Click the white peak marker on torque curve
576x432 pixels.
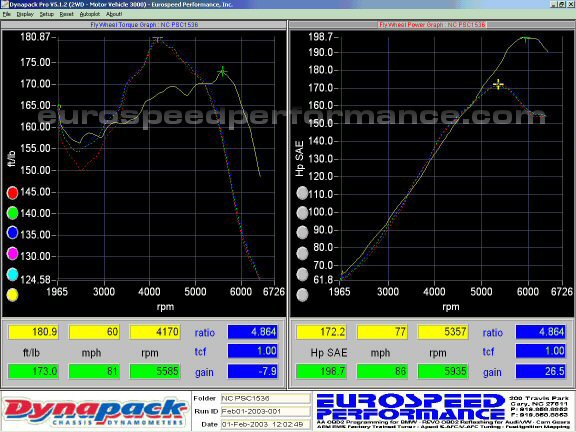tap(158, 39)
